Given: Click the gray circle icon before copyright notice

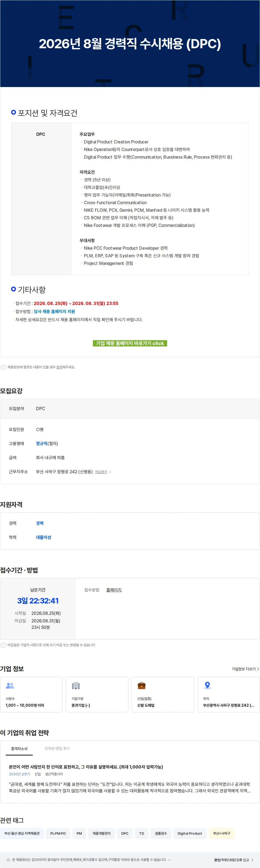Looking at the screenshot, I should [8, 860].
